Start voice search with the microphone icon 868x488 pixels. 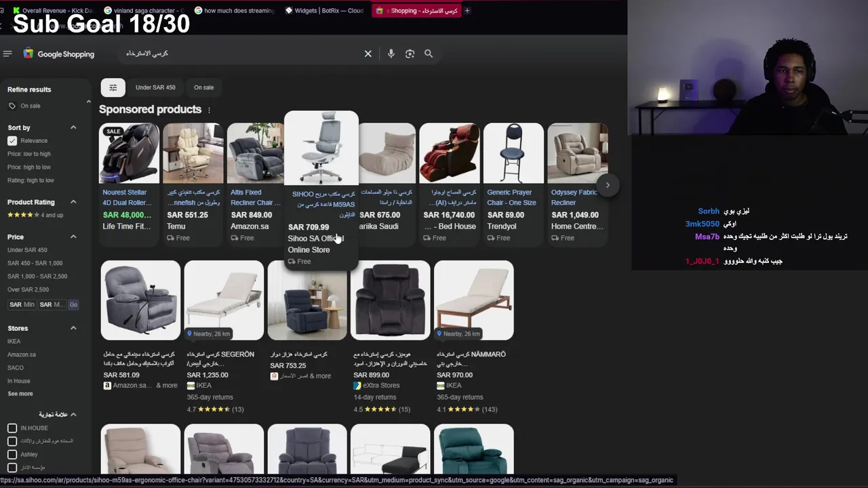(391, 54)
